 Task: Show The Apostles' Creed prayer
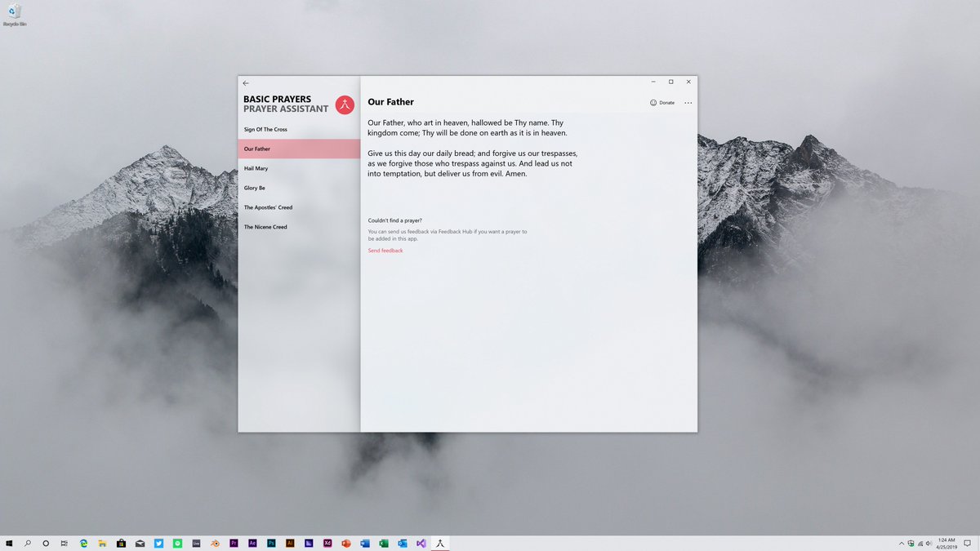[299, 207]
